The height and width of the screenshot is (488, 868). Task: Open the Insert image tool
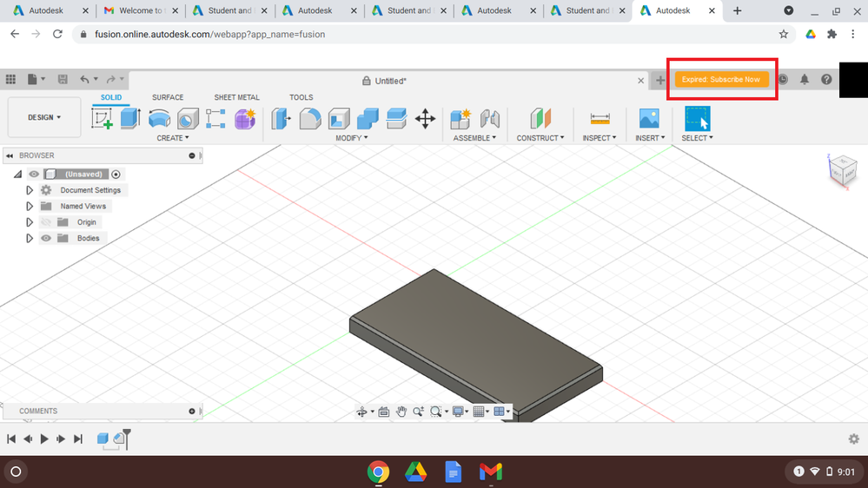click(x=649, y=118)
